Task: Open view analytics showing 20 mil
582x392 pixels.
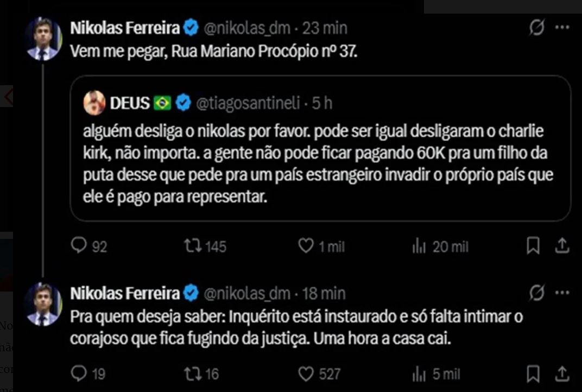Action: tap(419, 247)
